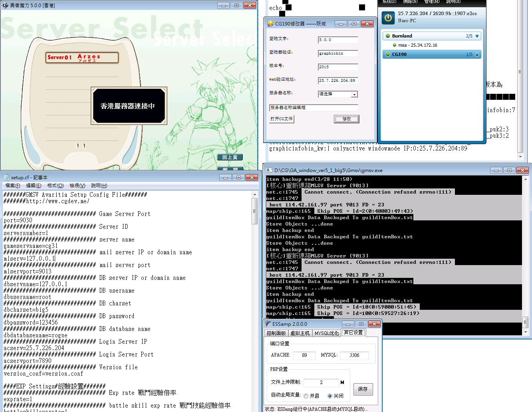Click the misa - 25.34.172.16 peer entry

coord(417,45)
